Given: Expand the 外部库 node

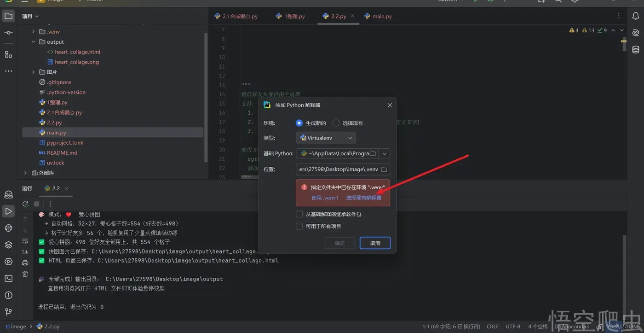Looking at the screenshot, I should (25, 173).
